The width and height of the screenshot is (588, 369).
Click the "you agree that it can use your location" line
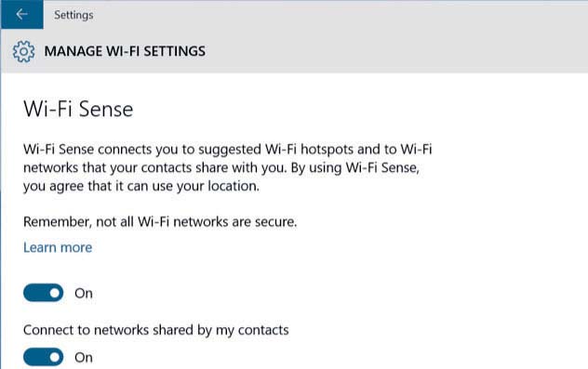click(x=141, y=186)
